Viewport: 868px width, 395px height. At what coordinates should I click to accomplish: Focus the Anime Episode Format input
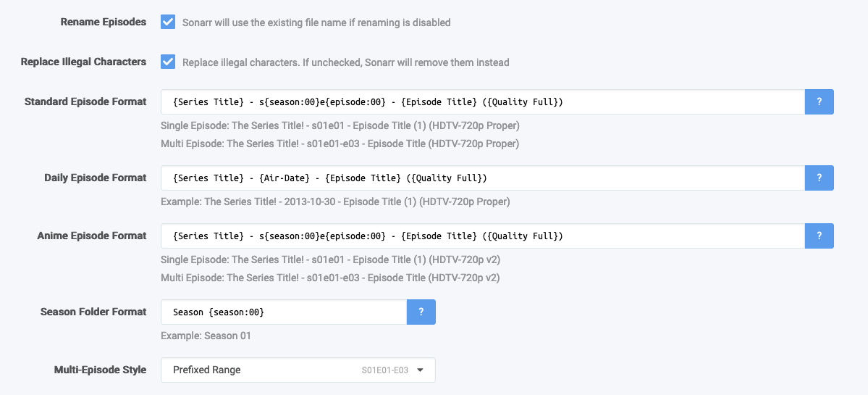point(483,236)
